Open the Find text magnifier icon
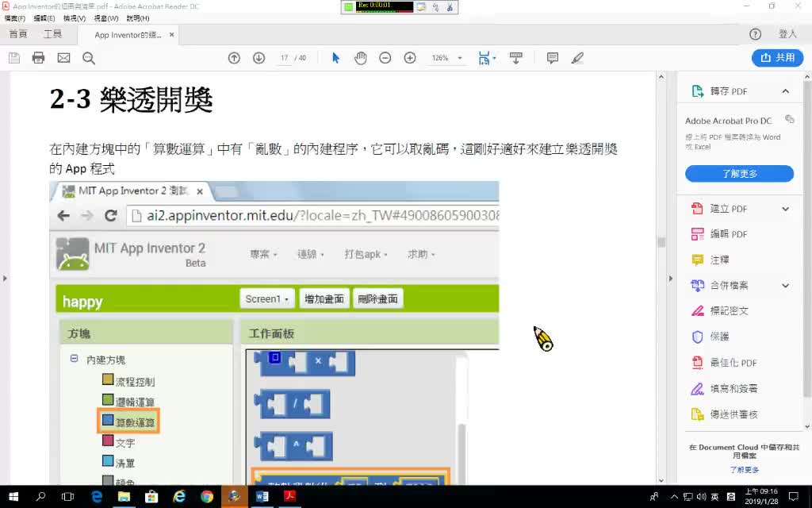The image size is (812, 508). (89, 58)
